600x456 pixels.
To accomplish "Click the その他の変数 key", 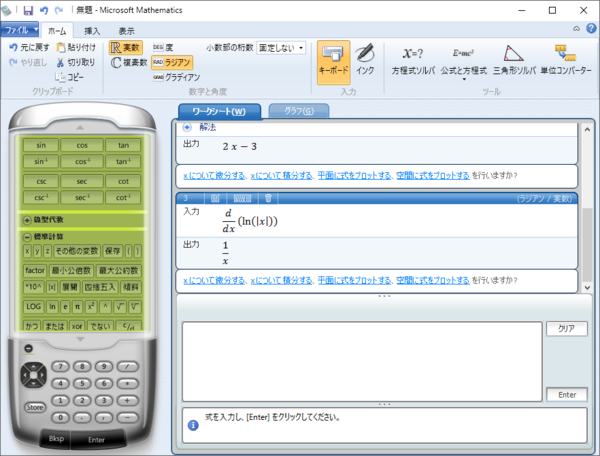I will 77,251.
